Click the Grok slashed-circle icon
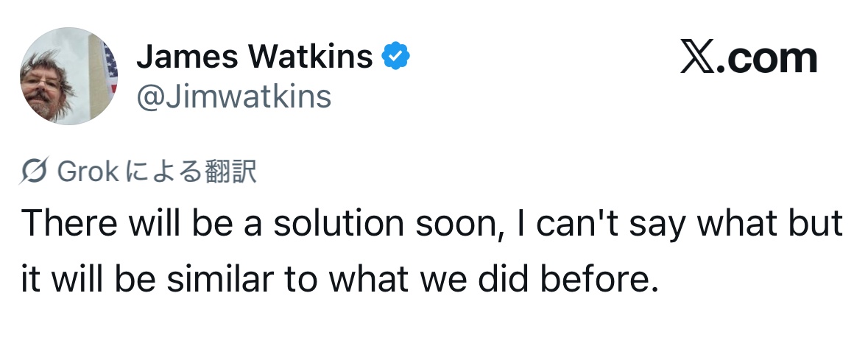Image resolution: width=868 pixels, height=349 pixels. click(x=36, y=172)
